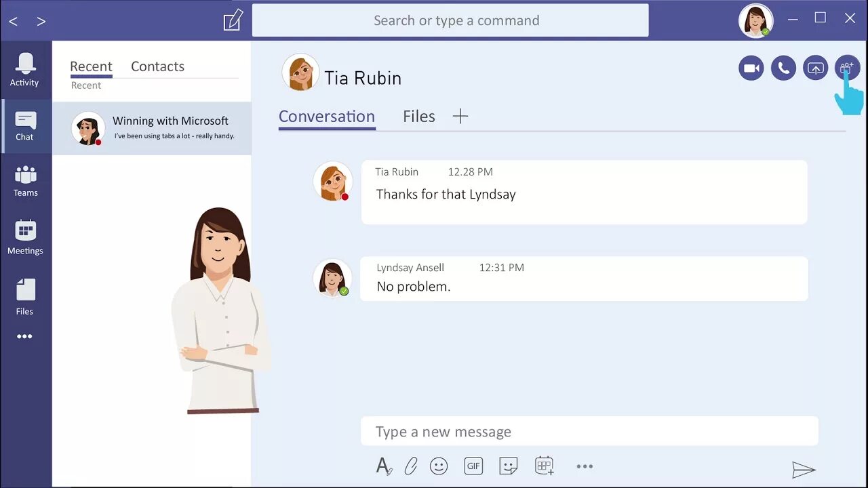Start a new chat with compose icon
The width and height of the screenshot is (868, 488).
point(233,20)
